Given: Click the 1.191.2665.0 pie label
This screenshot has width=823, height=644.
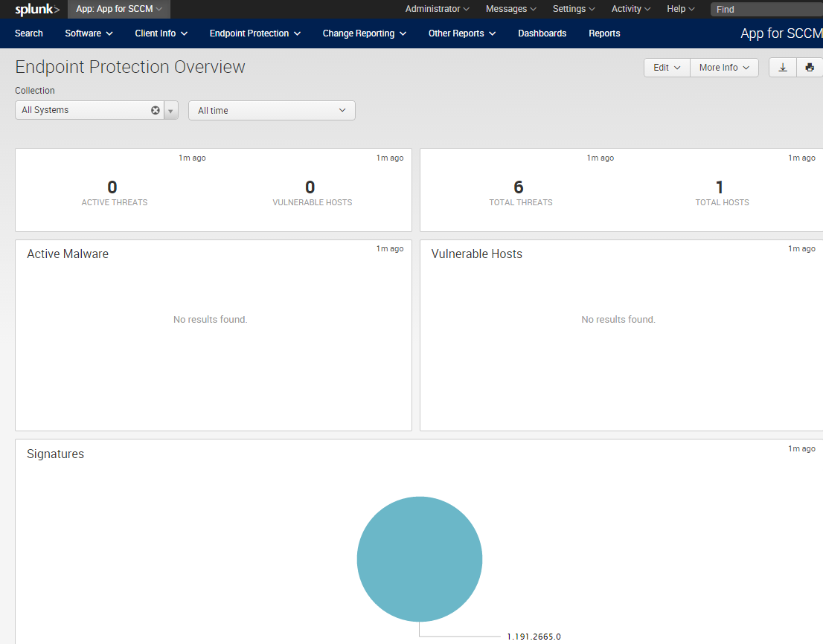Looking at the screenshot, I should click(x=534, y=637).
